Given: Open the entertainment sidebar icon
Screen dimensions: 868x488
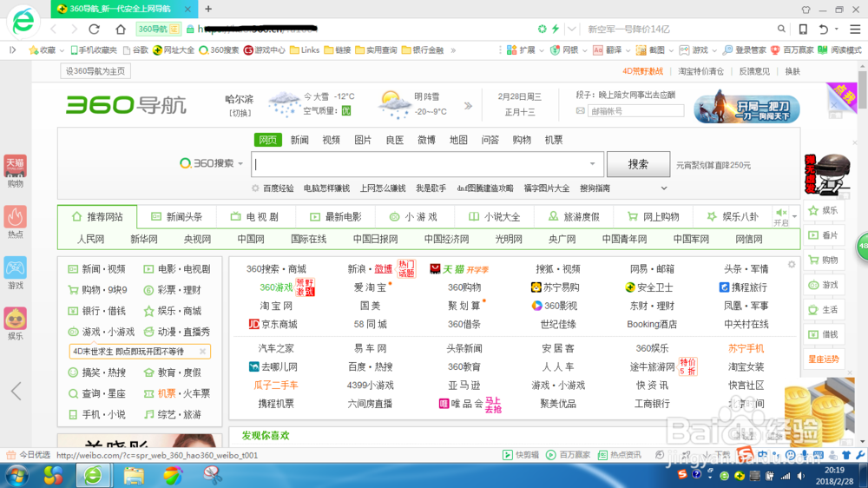Looking at the screenshot, I should point(16,324).
